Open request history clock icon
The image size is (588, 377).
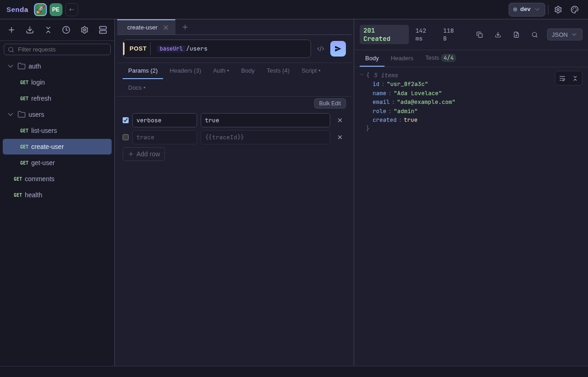pos(66,30)
